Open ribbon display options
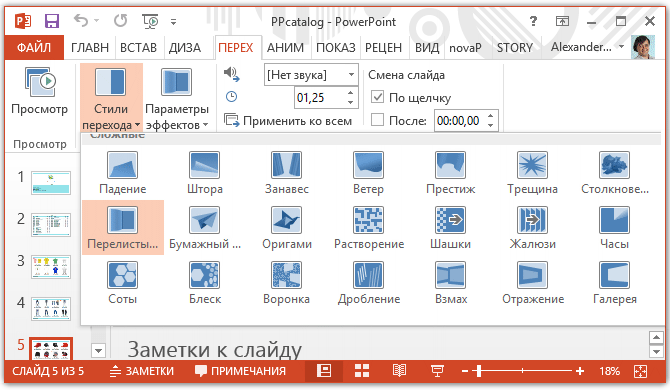The image size is (670, 390). tap(562, 21)
